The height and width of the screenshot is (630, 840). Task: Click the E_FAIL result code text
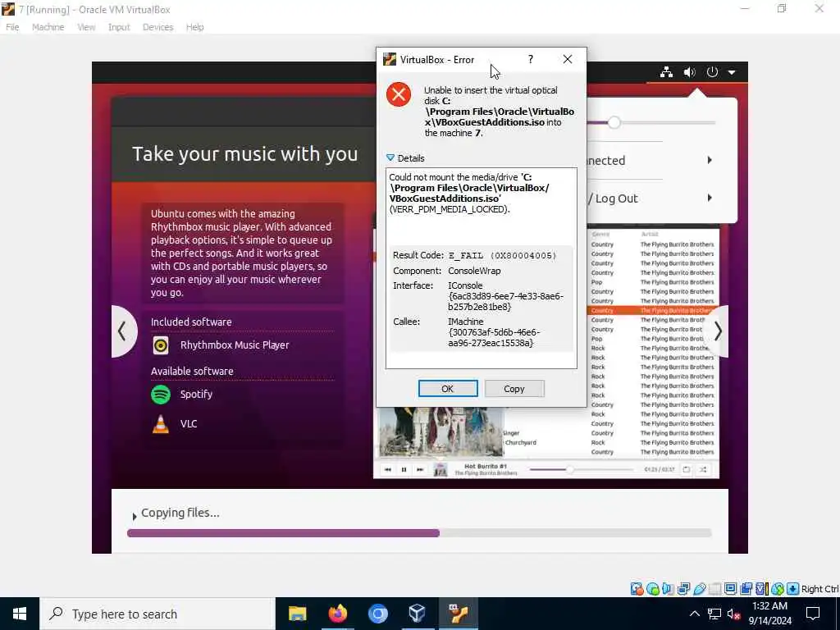coord(502,256)
